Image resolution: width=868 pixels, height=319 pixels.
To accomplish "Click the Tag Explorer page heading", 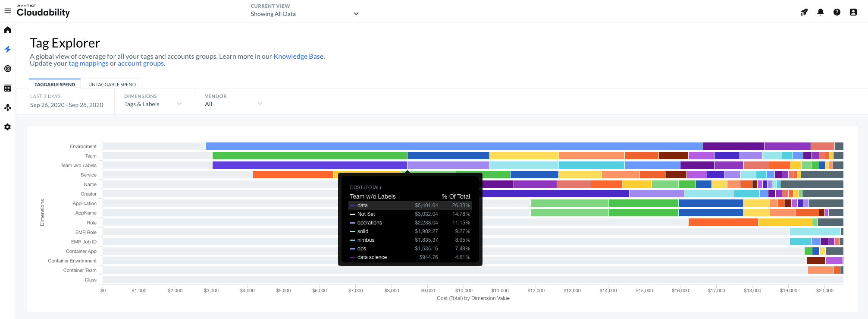I will (x=65, y=43).
